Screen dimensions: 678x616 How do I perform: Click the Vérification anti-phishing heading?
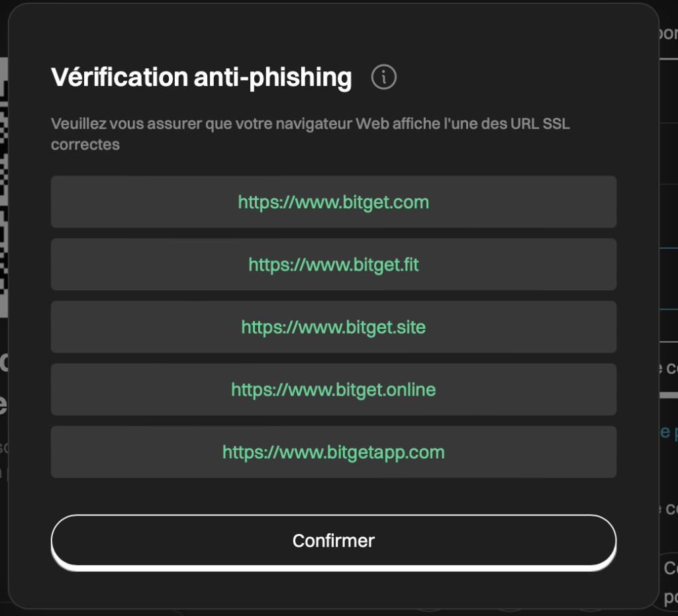(x=201, y=77)
